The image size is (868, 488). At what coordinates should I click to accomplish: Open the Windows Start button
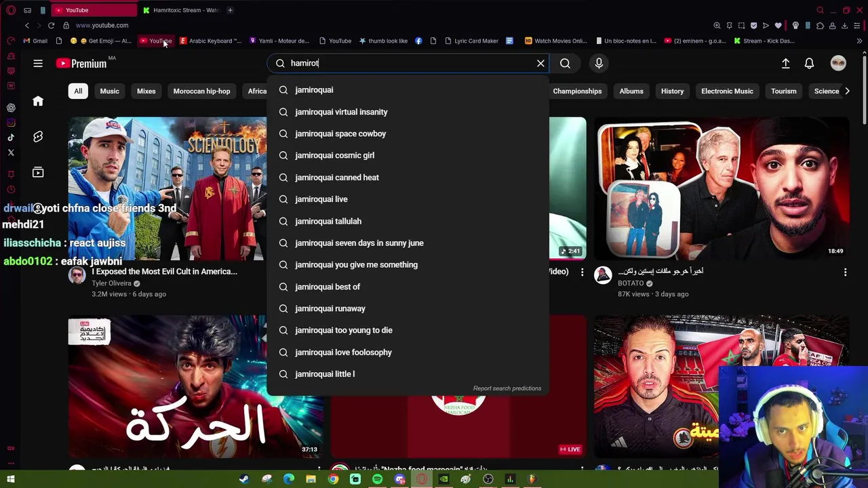click(x=10, y=479)
